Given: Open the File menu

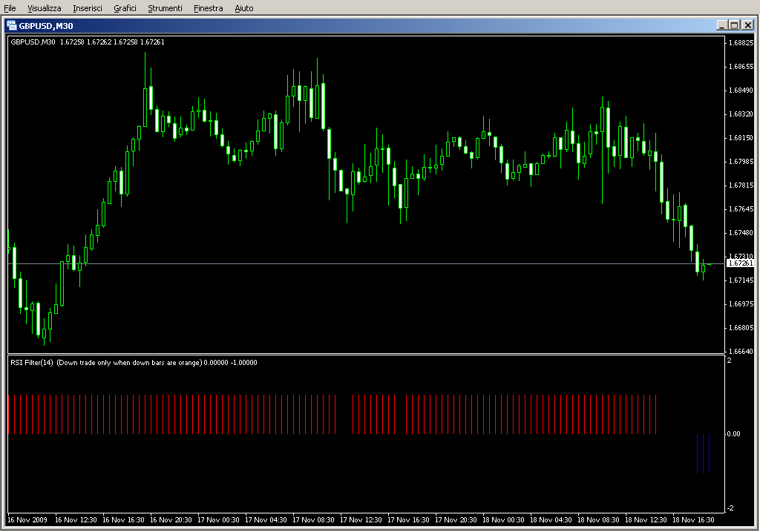Looking at the screenshot, I should click(x=10, y=8).
